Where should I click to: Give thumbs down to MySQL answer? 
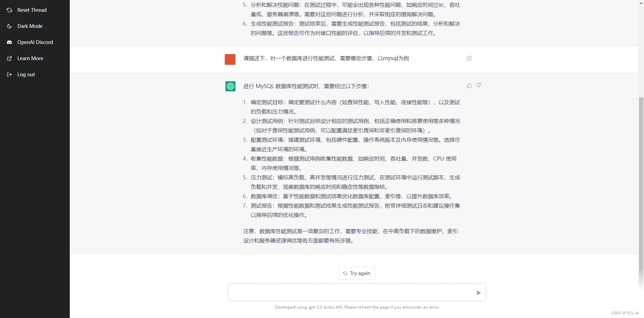click(x=479, y=85)
